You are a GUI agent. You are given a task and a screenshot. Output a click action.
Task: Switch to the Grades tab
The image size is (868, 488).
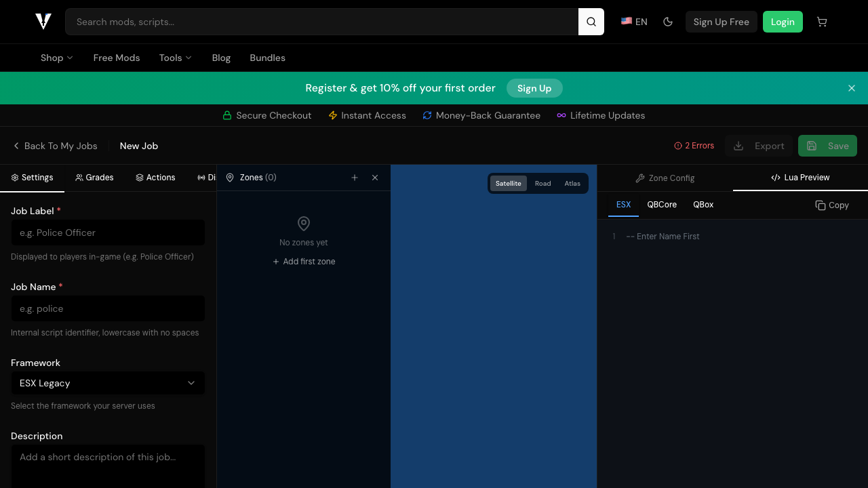(94, 178)
